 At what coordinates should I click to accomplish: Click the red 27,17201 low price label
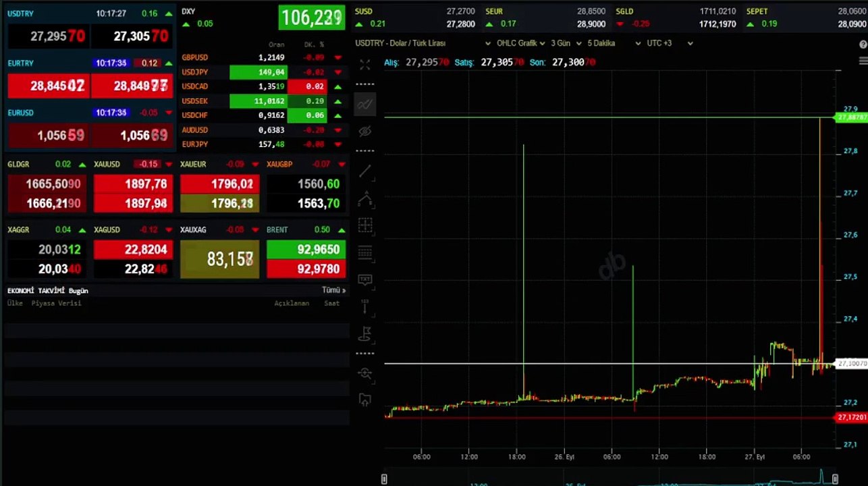pos(852,417)
